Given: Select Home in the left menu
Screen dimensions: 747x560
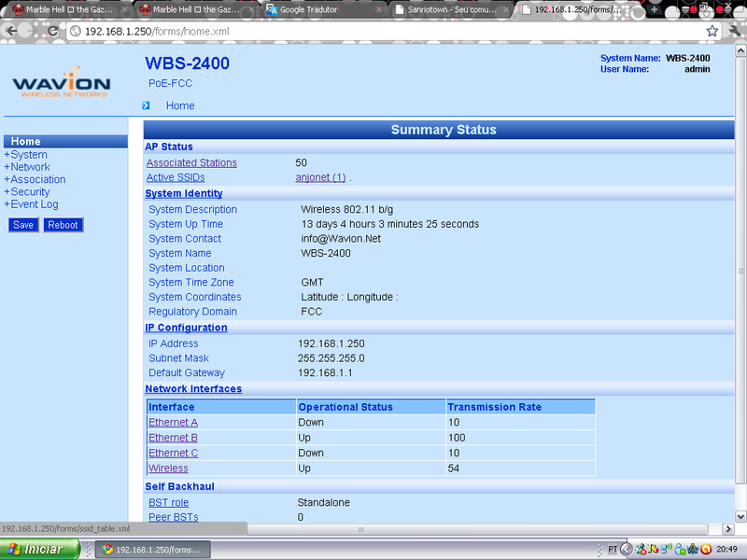Looking at the screenshot, I should pos(65,142).
